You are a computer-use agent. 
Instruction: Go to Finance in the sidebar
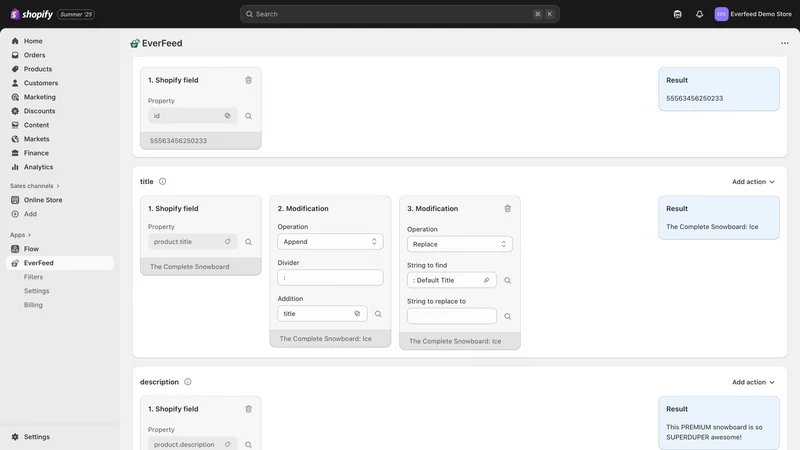coord(36,153)
